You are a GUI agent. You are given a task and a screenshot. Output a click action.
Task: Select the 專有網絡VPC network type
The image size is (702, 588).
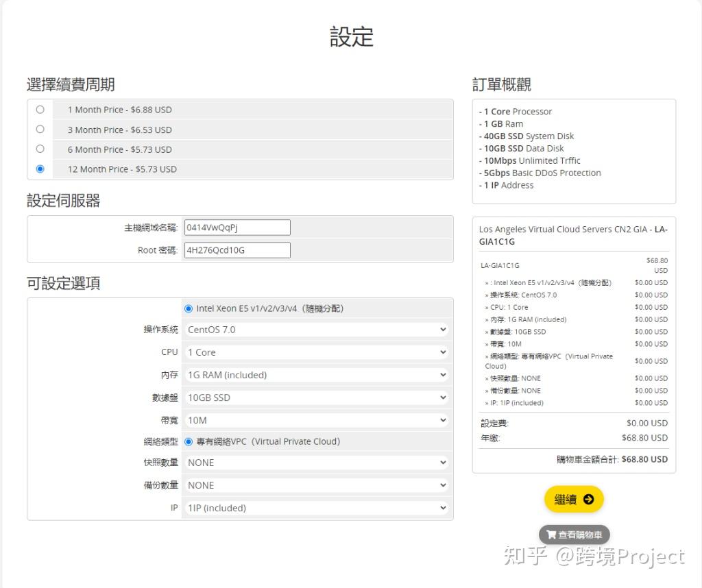click(x=188, y=441)
